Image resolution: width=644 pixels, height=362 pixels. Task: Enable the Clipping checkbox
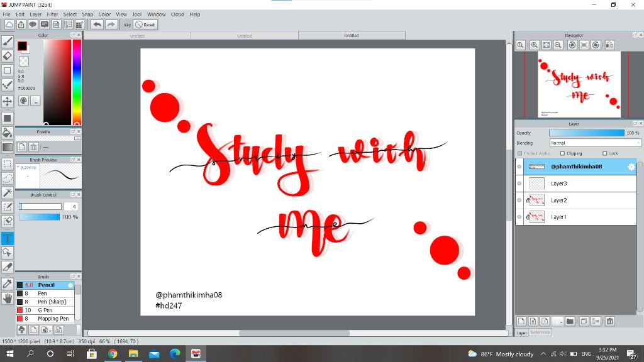click(x=563, y=153)
